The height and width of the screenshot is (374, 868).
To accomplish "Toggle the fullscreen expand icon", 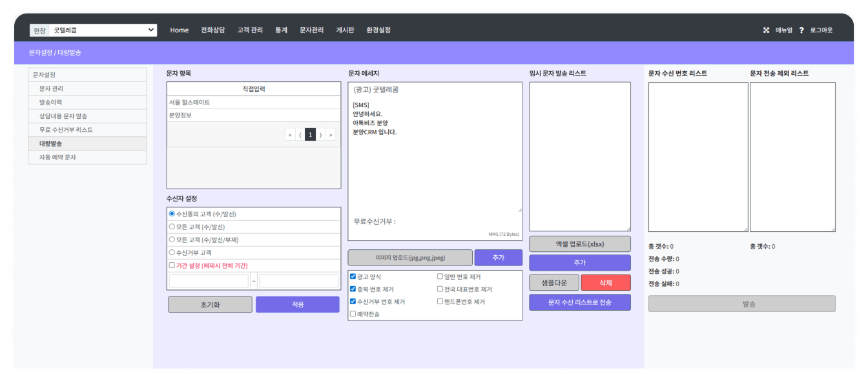I will click(766, 30).
